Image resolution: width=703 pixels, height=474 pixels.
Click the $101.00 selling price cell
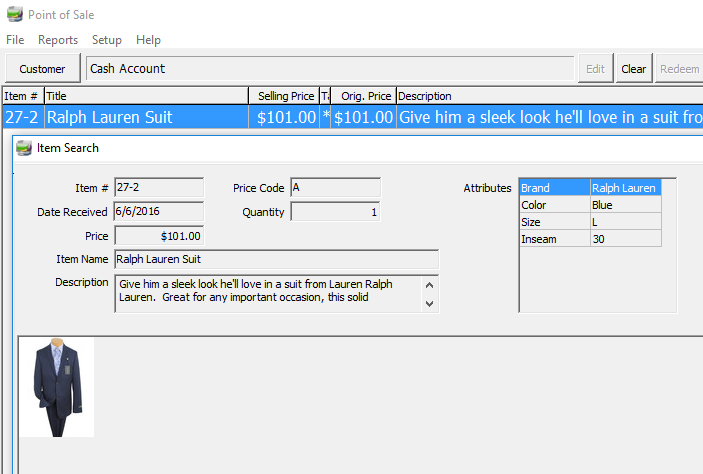click(284, 117)
